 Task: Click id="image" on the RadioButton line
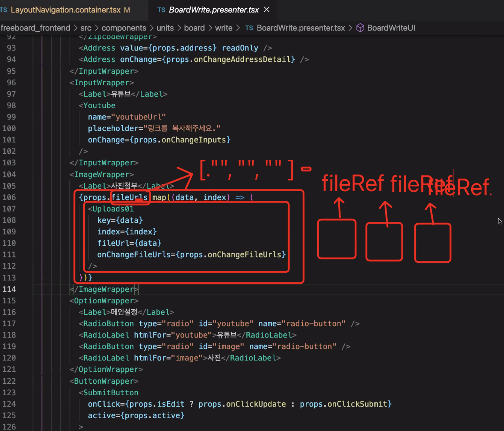pyautogui.click(x=221, y=346)
